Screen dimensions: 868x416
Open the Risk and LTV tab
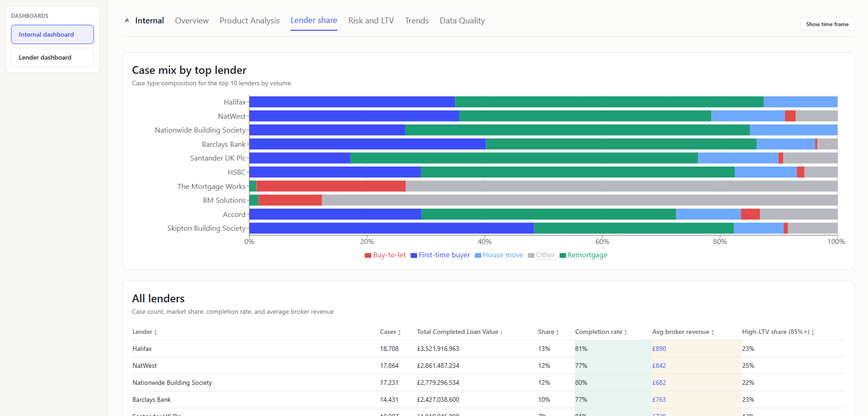point(371,21)
